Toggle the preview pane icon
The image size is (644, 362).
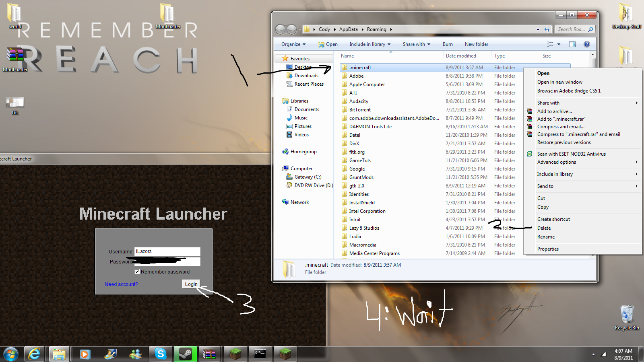(x=572, y=44)
